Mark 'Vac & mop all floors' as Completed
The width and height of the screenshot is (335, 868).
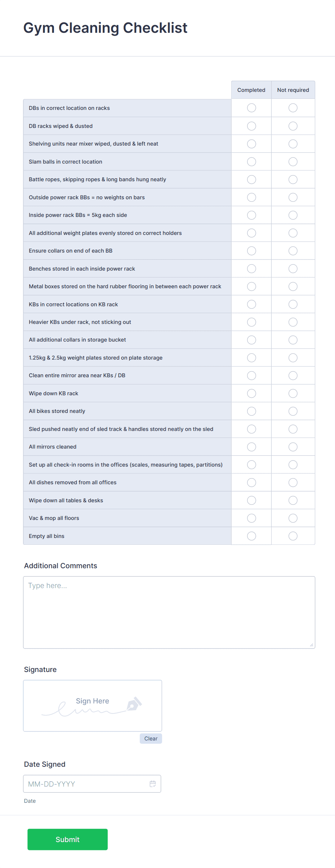[x=251, y=518]
